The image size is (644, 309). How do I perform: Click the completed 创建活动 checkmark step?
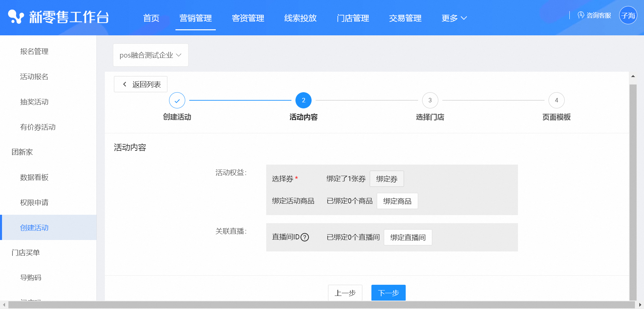[x=177, y=100]
